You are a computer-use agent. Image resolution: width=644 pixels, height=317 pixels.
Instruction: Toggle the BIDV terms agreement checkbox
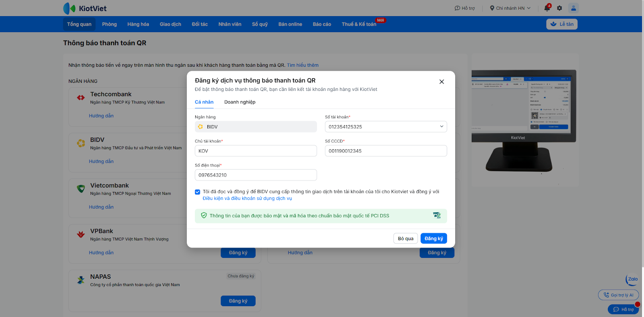[x=198, y=192]
